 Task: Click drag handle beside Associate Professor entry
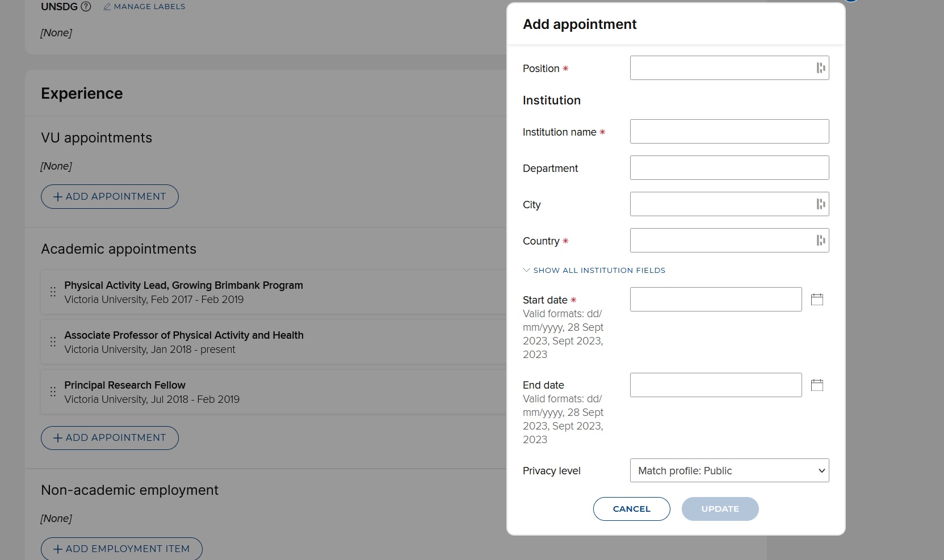(53, 342)
